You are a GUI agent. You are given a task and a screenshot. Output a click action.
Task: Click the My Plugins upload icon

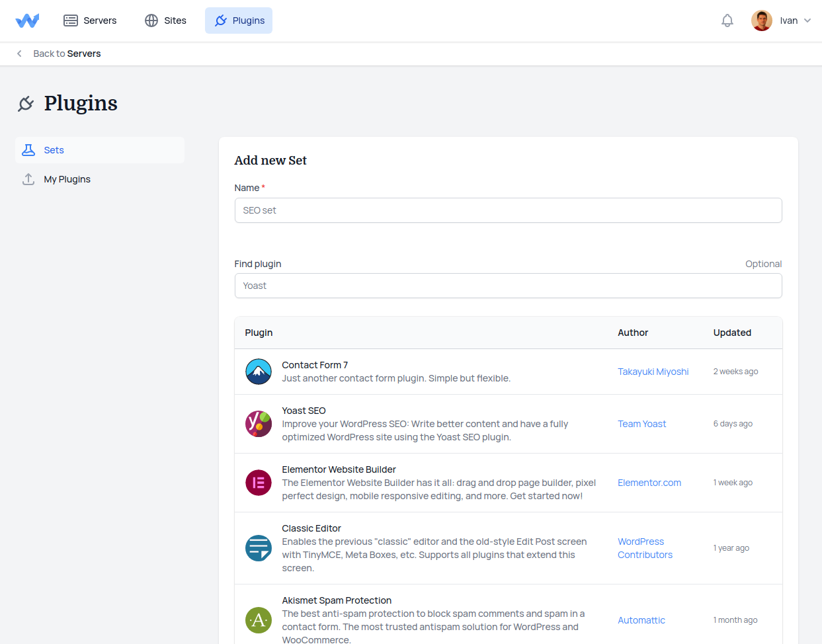(28, 179)
